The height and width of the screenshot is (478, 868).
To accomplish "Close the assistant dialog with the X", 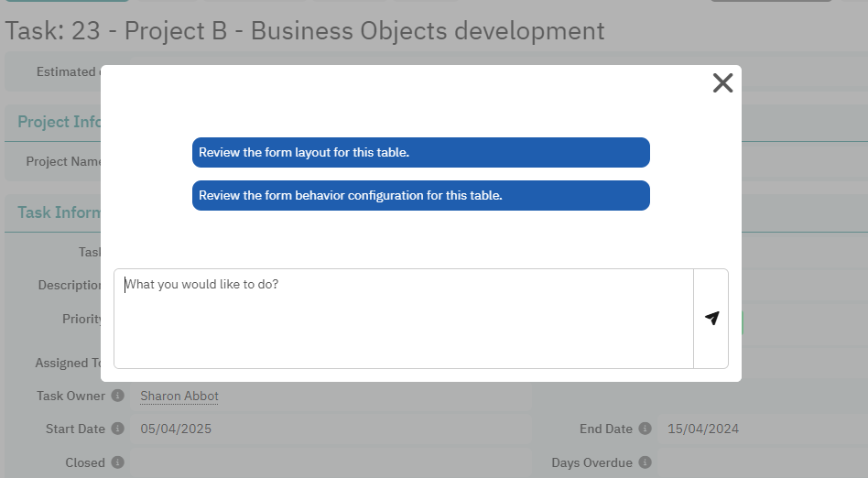I will coord(722,83).
